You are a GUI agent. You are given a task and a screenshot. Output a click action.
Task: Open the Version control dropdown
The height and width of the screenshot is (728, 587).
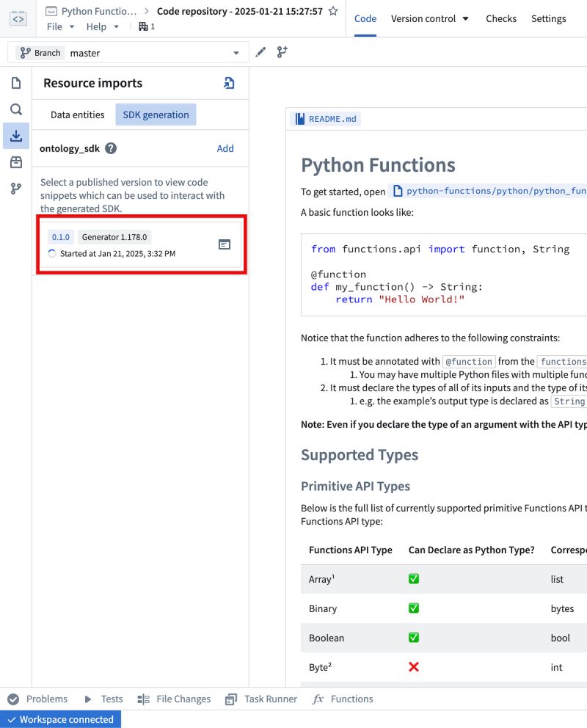point(430,18)
